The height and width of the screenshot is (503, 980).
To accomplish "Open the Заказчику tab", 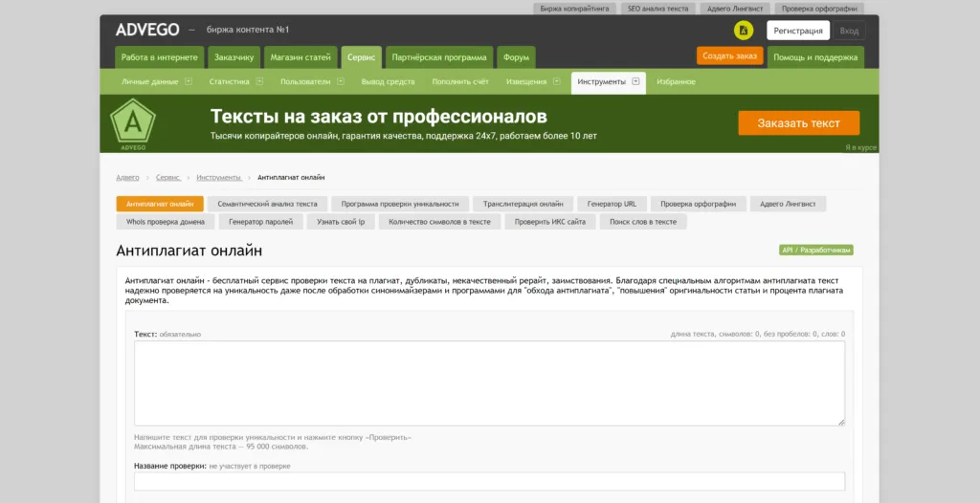I will click(234, 57).
